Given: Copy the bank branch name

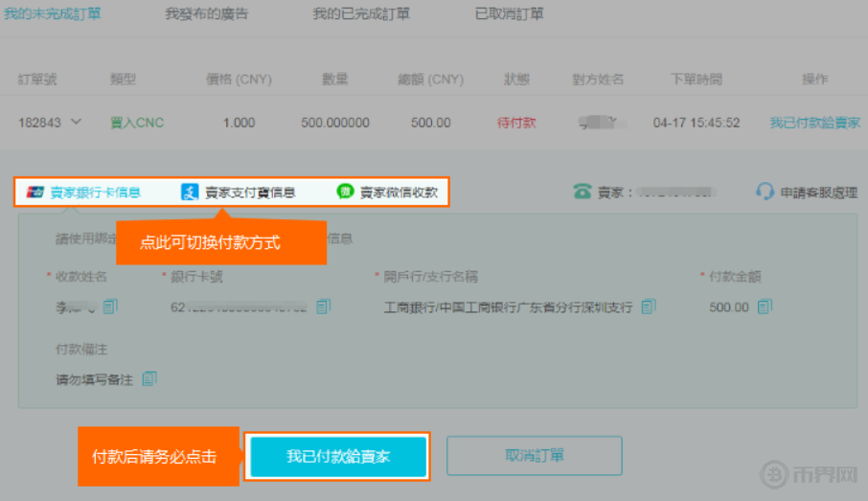Looking at the screenshot, I should [x=649, y=307].
